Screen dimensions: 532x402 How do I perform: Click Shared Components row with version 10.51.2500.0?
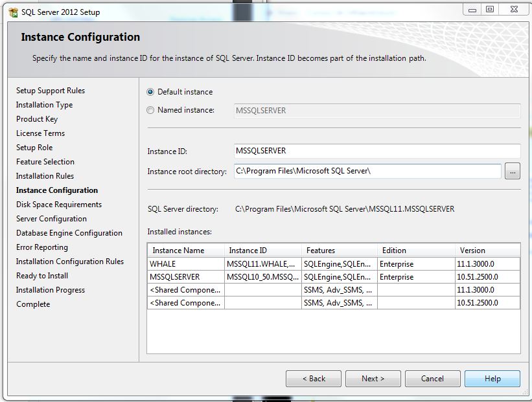point(334,303)
